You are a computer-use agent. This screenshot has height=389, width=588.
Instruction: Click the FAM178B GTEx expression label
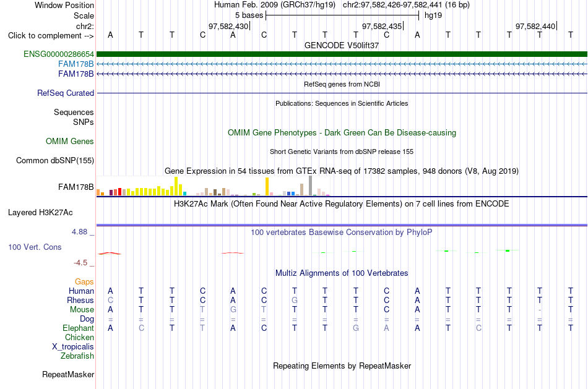coord(76,187)
